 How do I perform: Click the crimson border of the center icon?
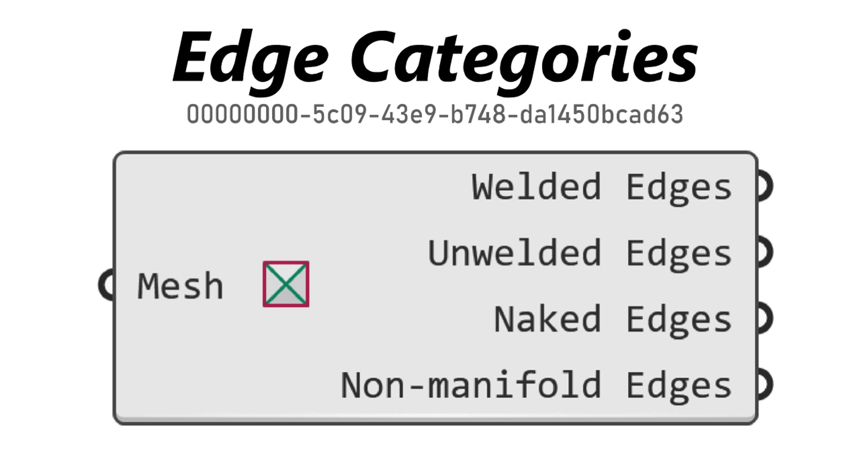[286, 263]
